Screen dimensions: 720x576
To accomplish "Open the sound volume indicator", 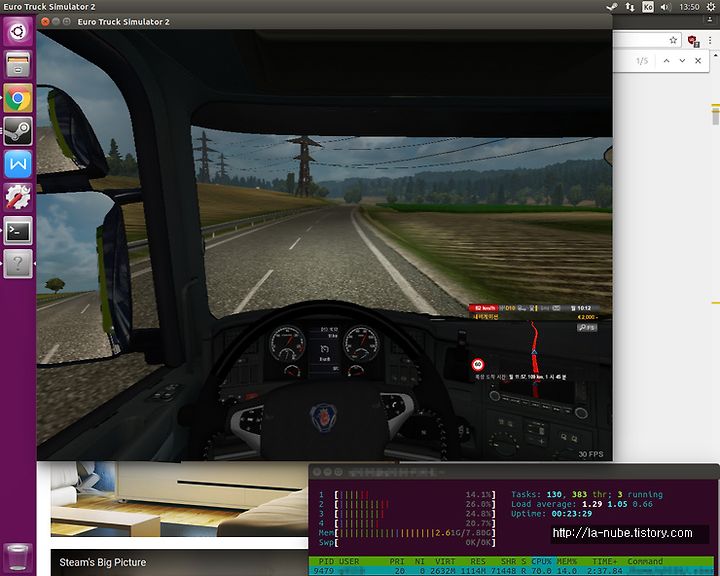I will (x=665, y=7).
